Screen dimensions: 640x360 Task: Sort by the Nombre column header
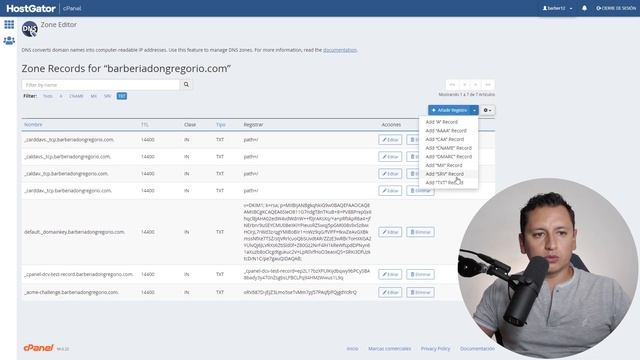[x=33, y=124]
